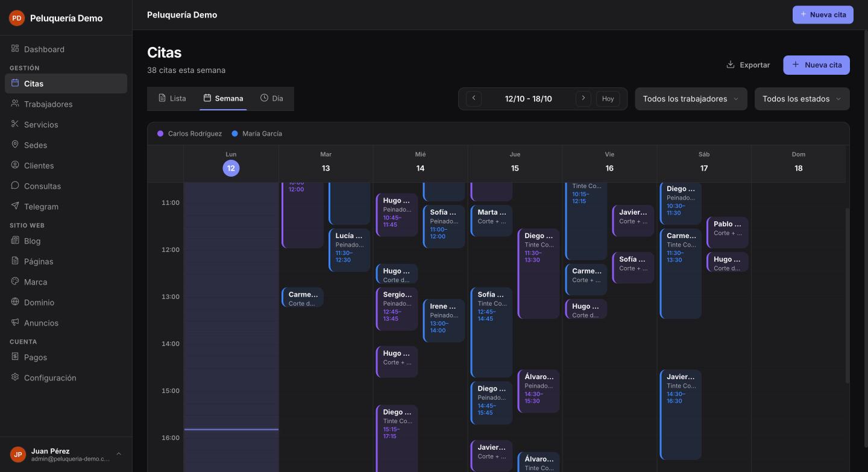The width and height of the screenshot is (868, 472).
Task: Click the 38 citas esta semana text
Action: [x=186, y=71]
